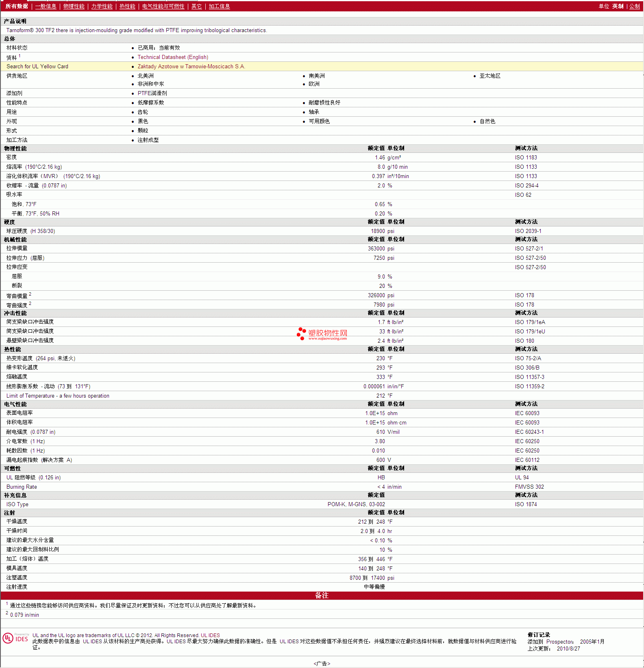
Task: Select UL 94 test method
Action: tap(522, 478)
